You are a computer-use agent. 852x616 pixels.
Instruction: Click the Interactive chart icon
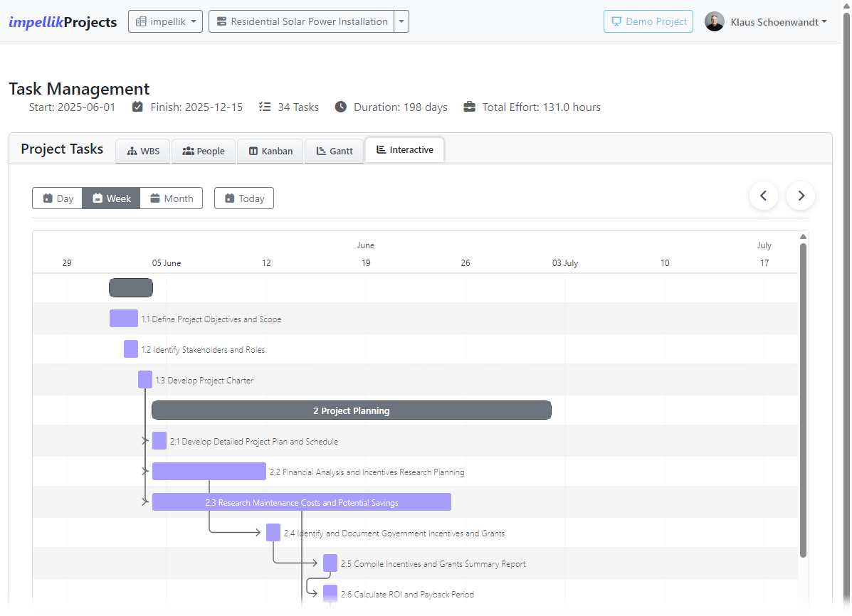tap(381, 149)
